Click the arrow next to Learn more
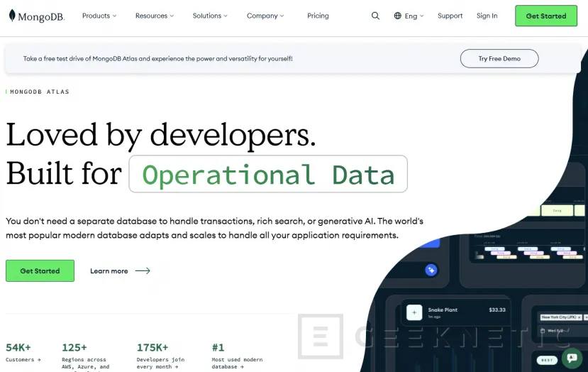The height and width of the screenshot is (372, 588). [x=143, y=270]
